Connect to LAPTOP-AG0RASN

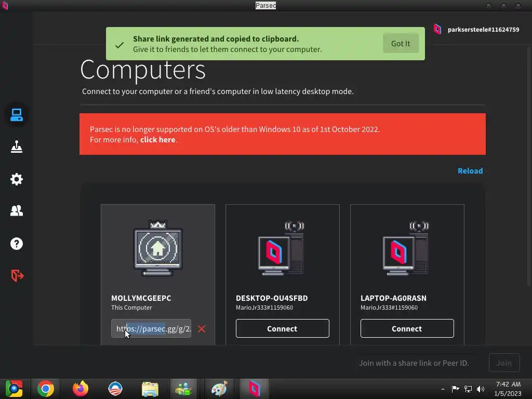point(407,328)
